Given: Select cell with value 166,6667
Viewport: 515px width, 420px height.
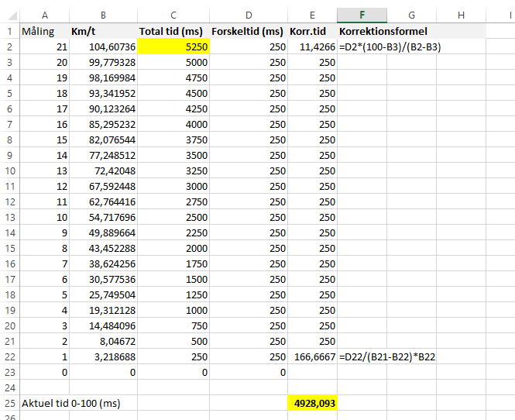Looking at the screenshot, I should point(312,356).
